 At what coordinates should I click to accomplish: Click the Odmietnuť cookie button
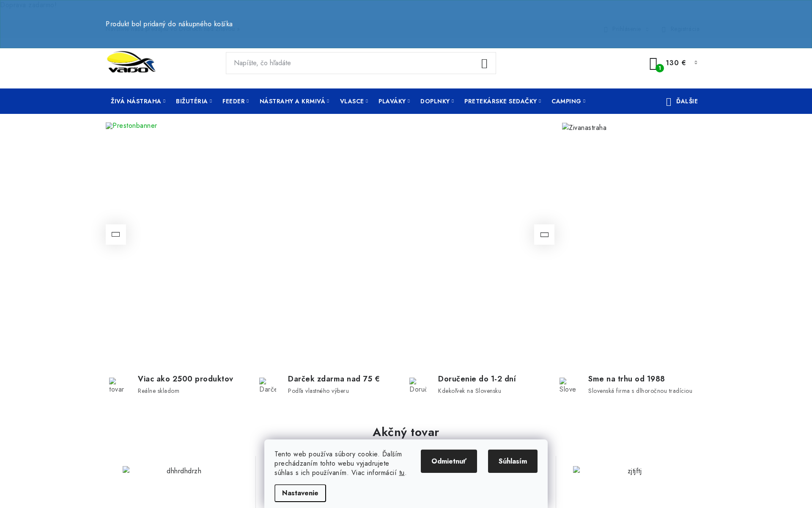pyautogui.click(x=449, y=461)
